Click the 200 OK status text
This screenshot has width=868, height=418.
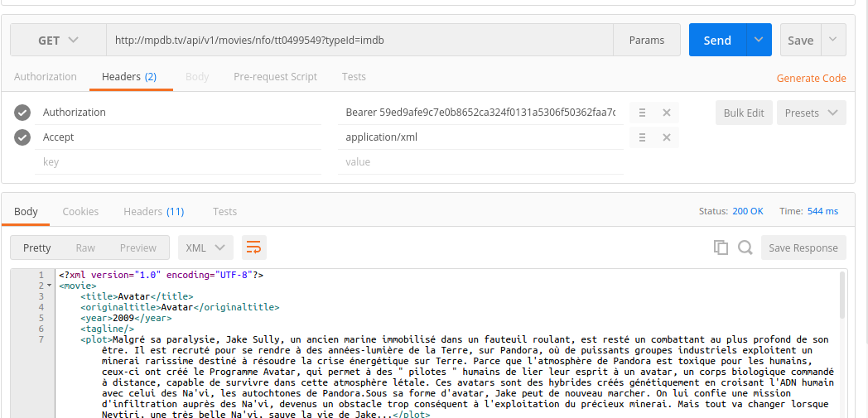747,211
